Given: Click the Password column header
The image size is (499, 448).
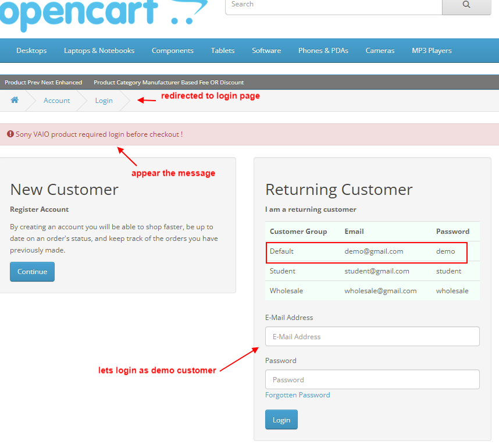Looking at the screenshot, I should tap(453, 232).
